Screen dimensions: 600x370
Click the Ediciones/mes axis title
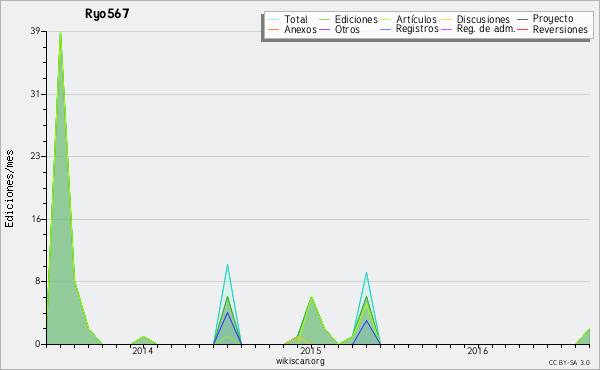[9, 189]
